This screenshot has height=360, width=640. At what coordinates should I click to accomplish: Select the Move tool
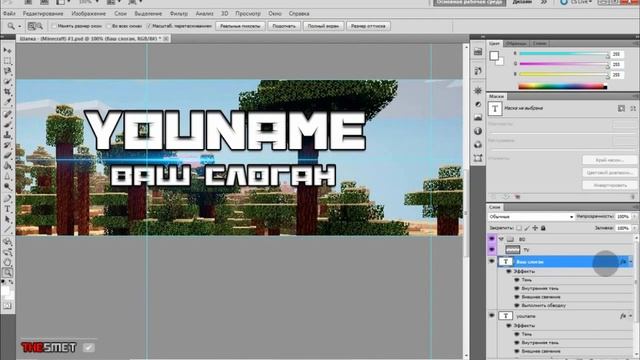(x=7, y=50)
